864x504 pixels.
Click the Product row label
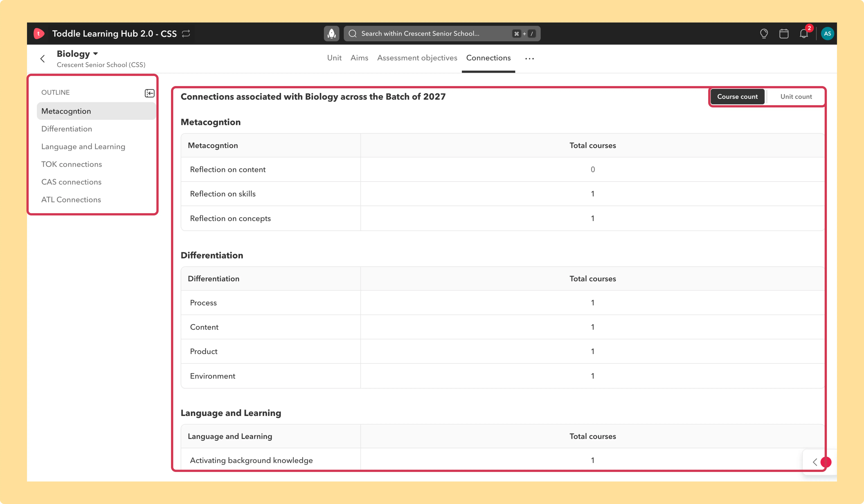point(204,351)
